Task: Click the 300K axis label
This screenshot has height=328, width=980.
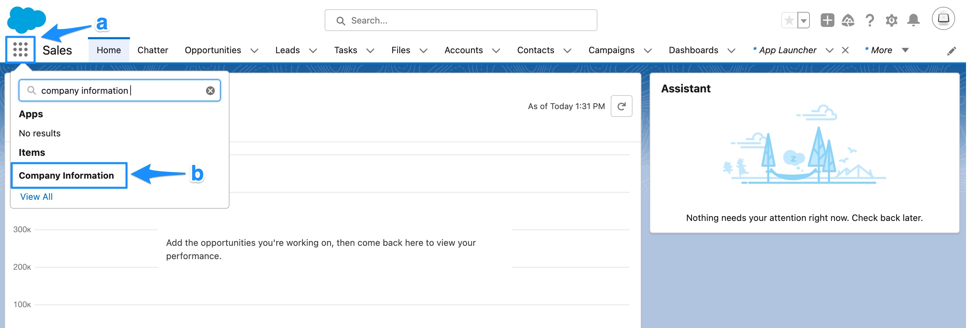Action: 22,229
